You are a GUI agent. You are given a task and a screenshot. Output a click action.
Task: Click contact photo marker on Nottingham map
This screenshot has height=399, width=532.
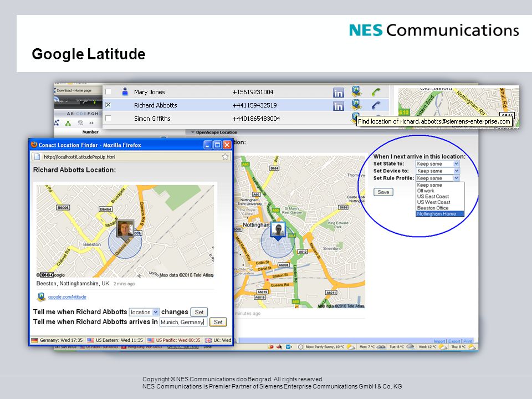[x=278, y=231]
